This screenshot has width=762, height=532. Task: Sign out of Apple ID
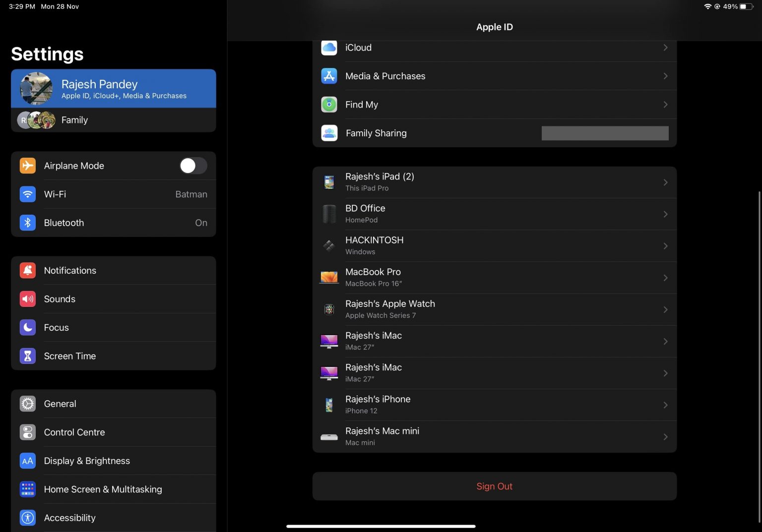pos(495,486)
